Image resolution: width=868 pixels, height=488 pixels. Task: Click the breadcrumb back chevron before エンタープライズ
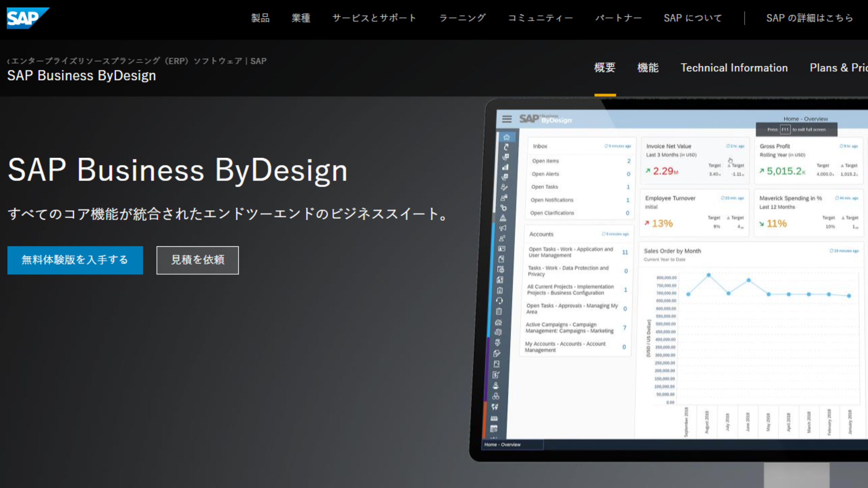pyautogui.click(x=9, y=61)
